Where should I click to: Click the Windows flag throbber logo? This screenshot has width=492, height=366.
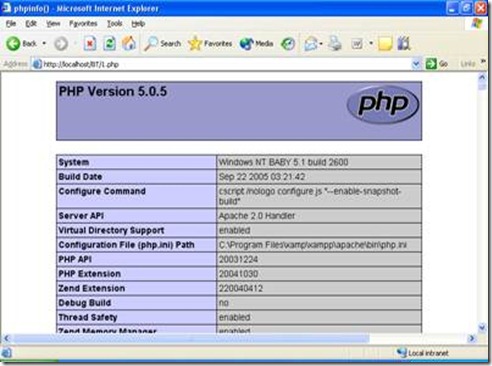(x=477, y=23)
